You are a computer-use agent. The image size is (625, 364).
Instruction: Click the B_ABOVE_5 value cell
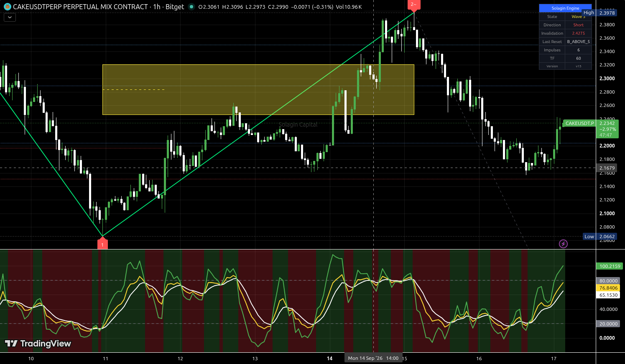coord(578,42)
